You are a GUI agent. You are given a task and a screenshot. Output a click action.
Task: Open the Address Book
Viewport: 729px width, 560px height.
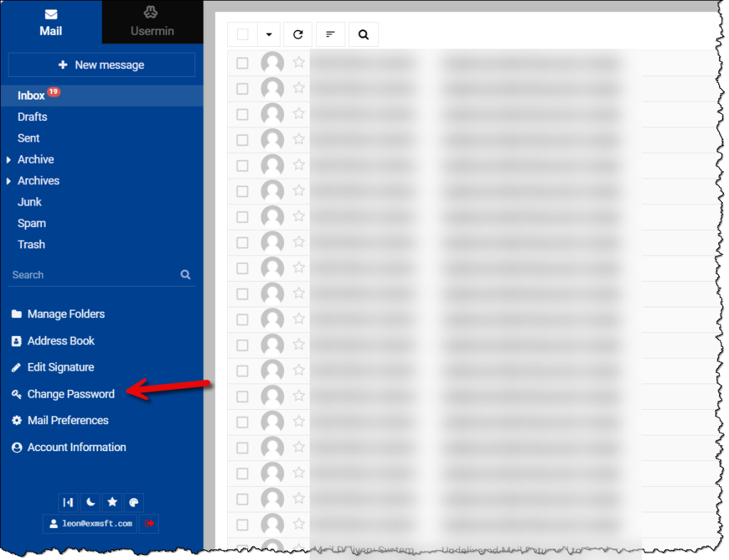(x=61, y=340)
